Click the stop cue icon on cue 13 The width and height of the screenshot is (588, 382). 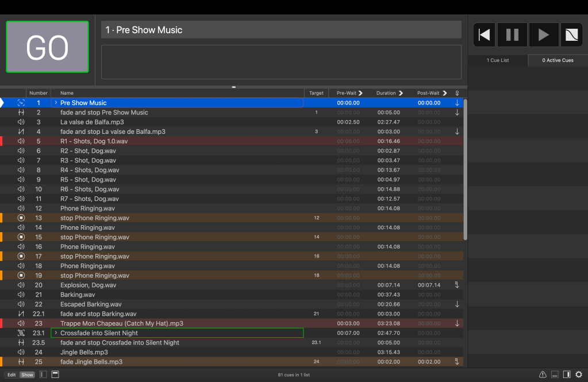(21, 218)
